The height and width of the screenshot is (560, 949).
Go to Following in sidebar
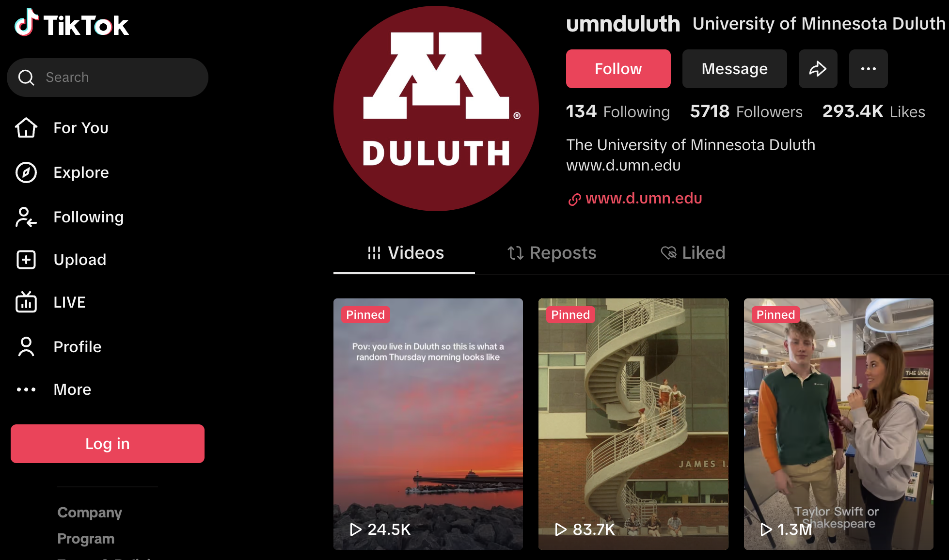(88, 217)
